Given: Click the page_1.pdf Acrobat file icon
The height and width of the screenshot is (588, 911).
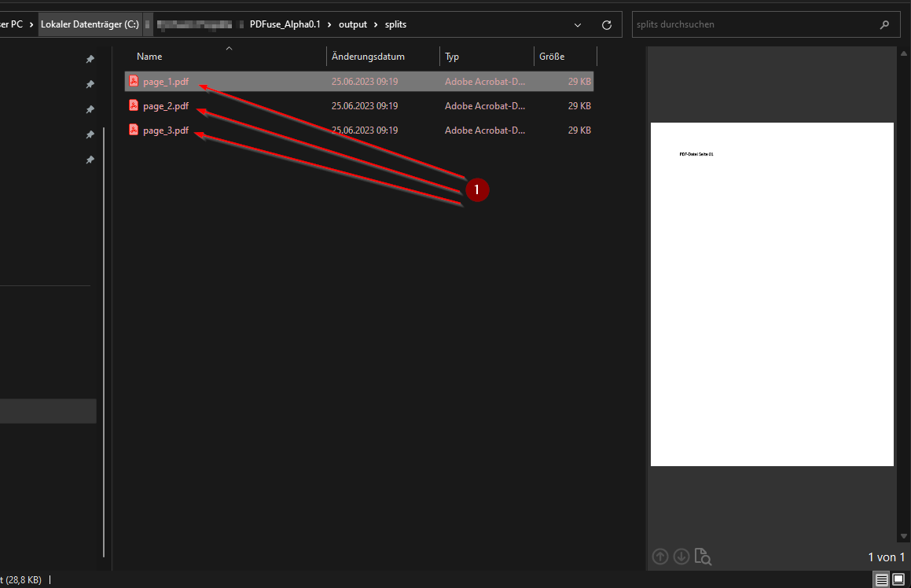Looking at the screenshot, I should click(134, 82).
